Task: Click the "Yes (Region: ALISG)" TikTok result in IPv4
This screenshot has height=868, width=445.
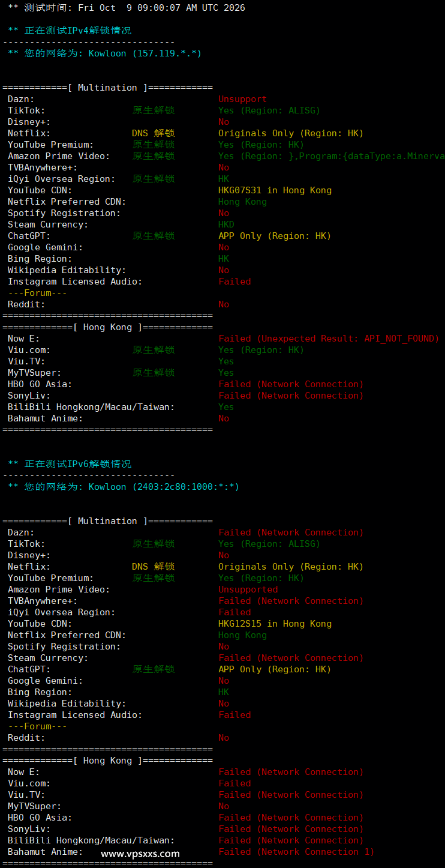Action: (269, 110)
